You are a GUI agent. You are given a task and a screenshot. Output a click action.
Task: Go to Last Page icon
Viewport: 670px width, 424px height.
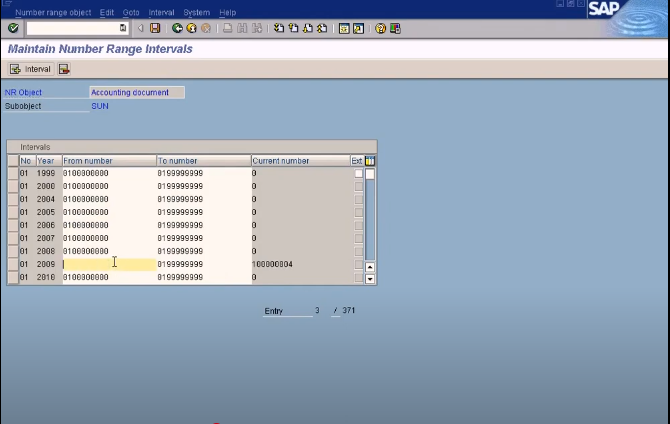[322, 28]
